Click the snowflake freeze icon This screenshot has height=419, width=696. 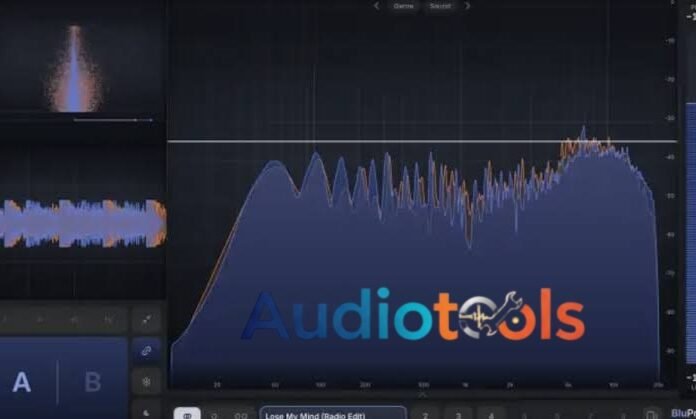(146, 381)
